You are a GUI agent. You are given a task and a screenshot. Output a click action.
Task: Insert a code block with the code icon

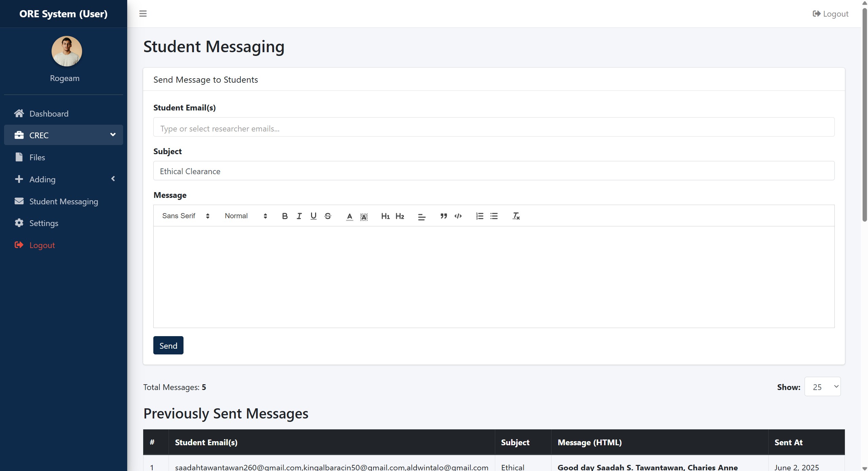tap(458, 216)
